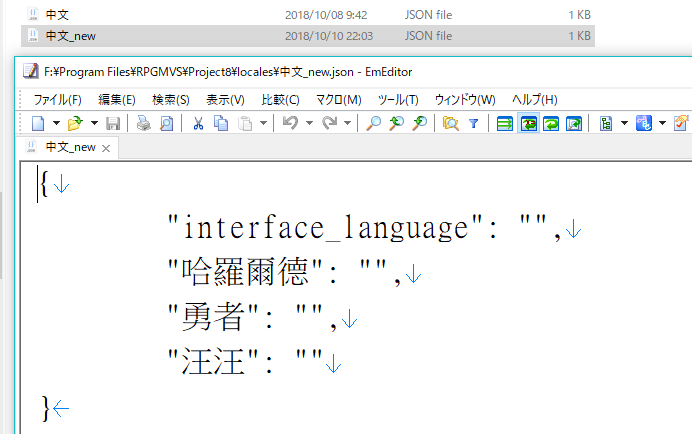
Task: Open the ファイル(F) menu
Action: (57, 100)
